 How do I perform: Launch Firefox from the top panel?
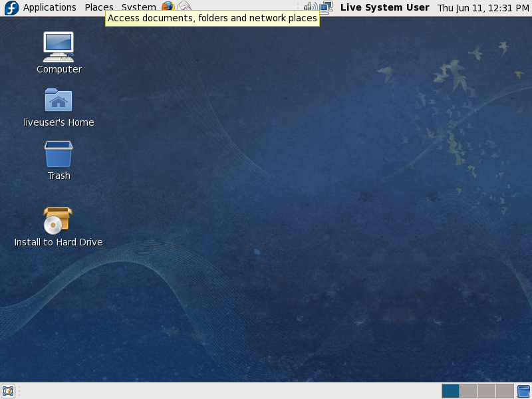(168, 7)
